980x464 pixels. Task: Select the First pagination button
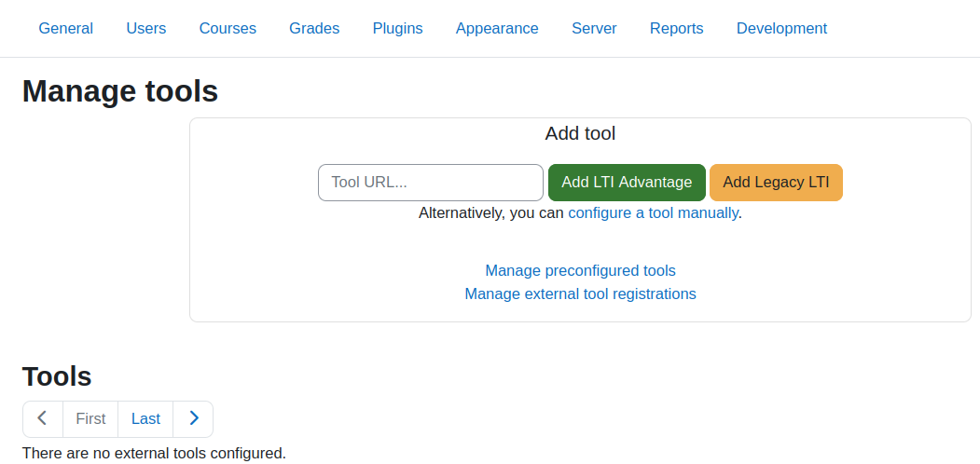click(90, 419)
